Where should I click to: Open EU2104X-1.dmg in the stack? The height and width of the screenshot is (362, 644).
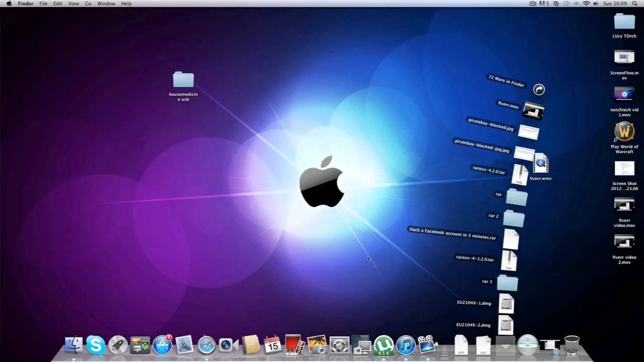pos(506,304)
